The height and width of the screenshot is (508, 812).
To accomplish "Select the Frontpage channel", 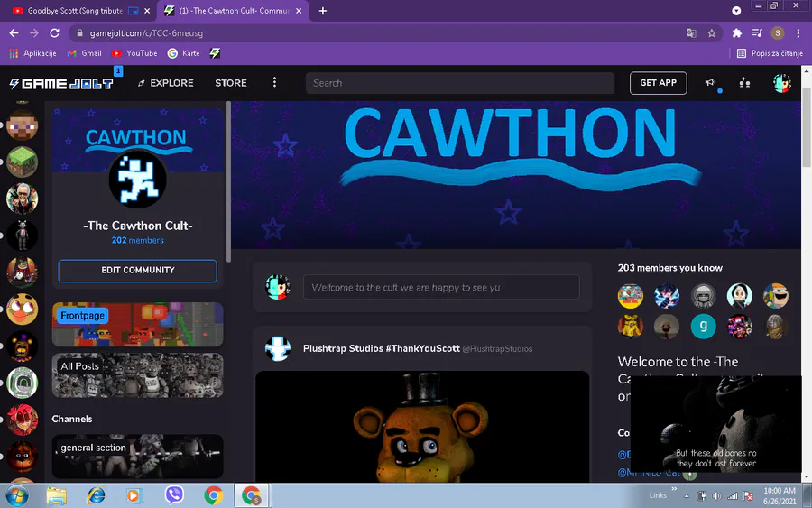I will 137,324.
